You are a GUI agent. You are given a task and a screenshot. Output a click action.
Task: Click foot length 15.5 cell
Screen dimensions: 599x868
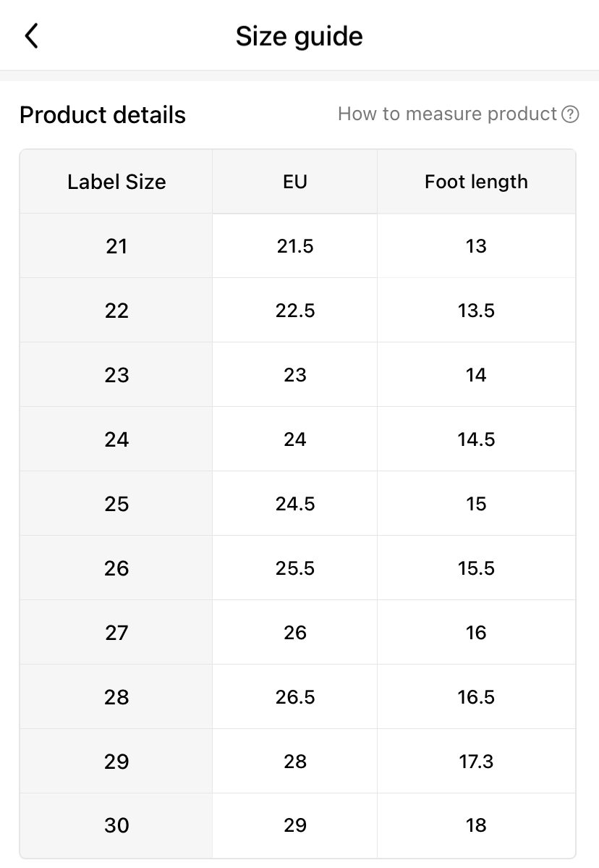pos(476,568)
